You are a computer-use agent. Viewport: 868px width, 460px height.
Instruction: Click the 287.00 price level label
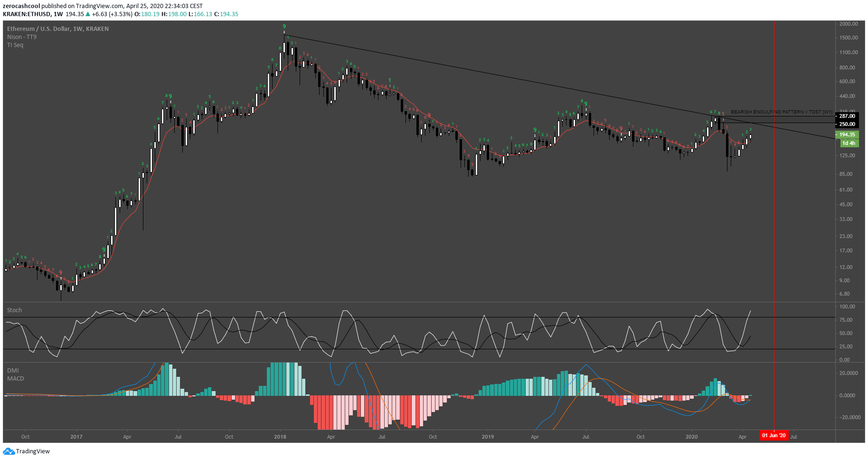click(x=847, y=116)
